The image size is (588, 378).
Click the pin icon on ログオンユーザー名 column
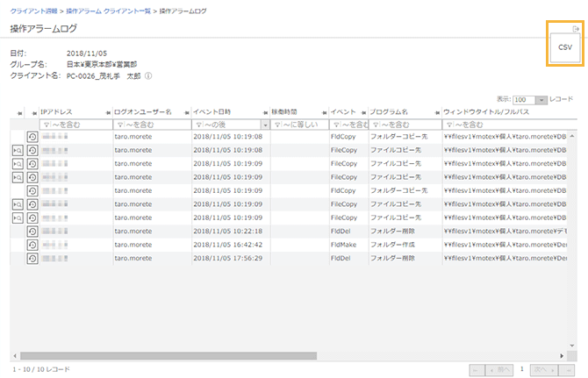pos(109,113)
